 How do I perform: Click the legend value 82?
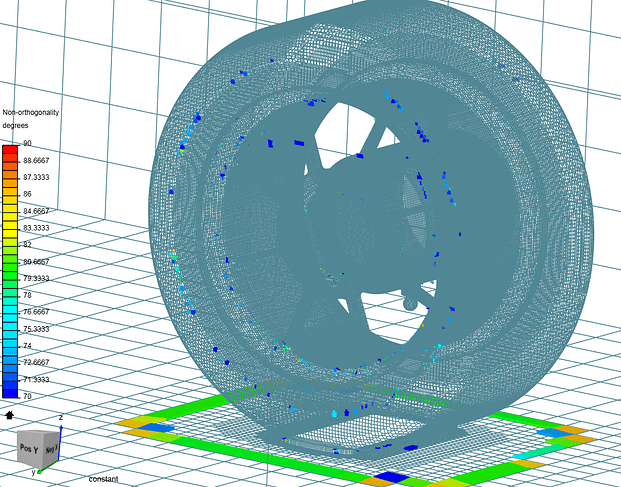tap(27, 244)
